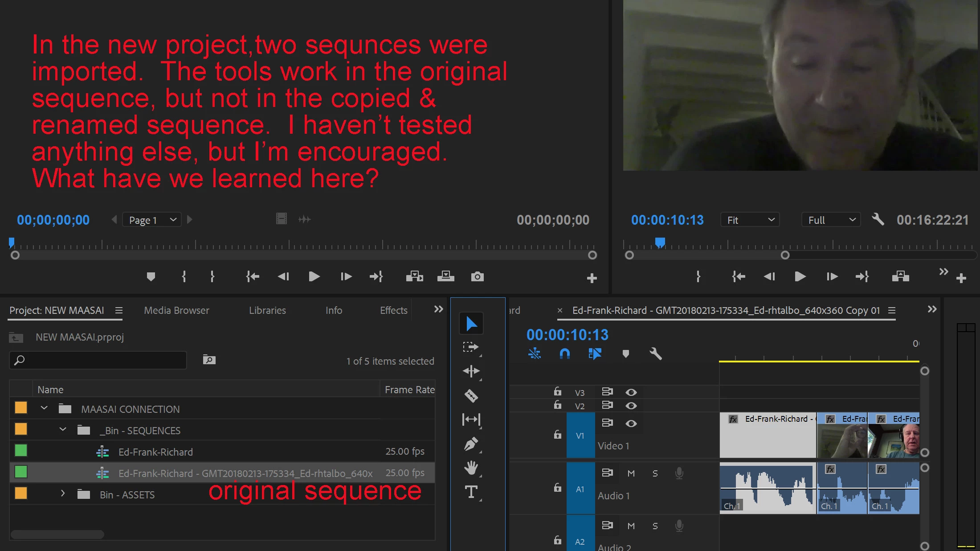
Task: Play the Program monitor video
Action: (800, 277)
